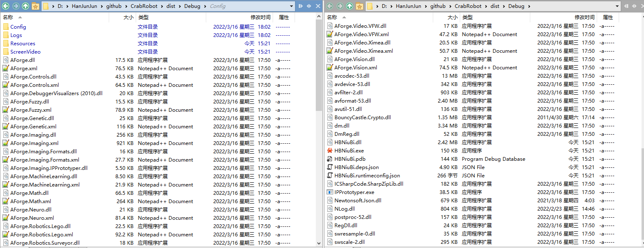Go back in the left pane
Image resolution: width=644 pixels, height=248 pixels.
coord(5,6)
